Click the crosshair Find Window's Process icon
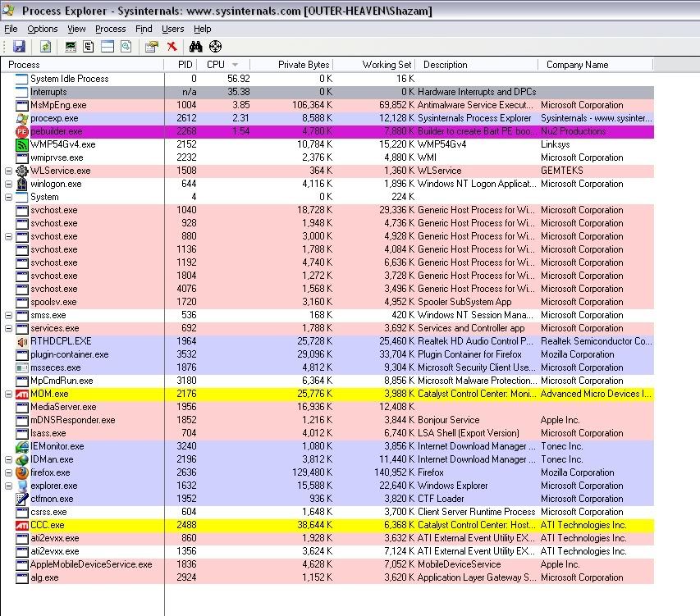700x616 pixels. tap(215, 47)
